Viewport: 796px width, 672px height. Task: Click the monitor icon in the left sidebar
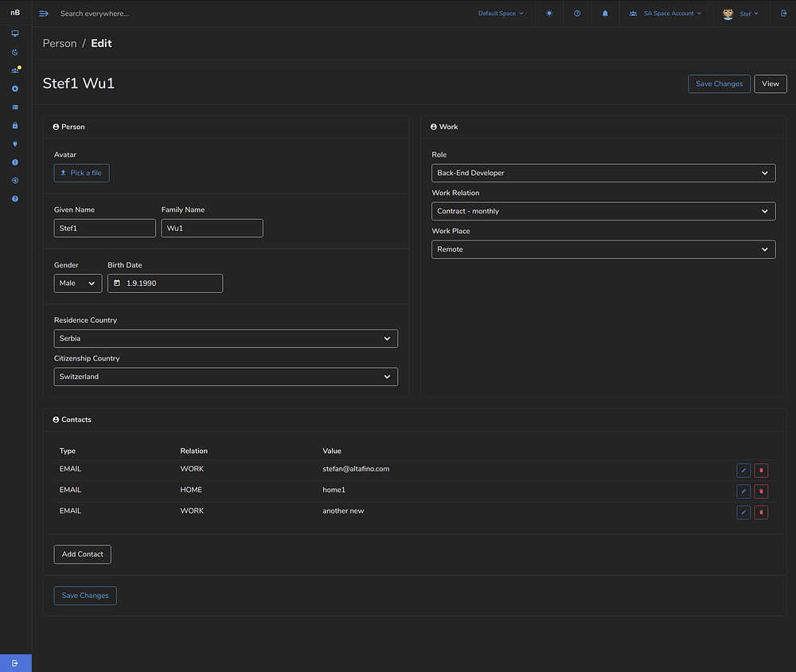pos(15,33)
